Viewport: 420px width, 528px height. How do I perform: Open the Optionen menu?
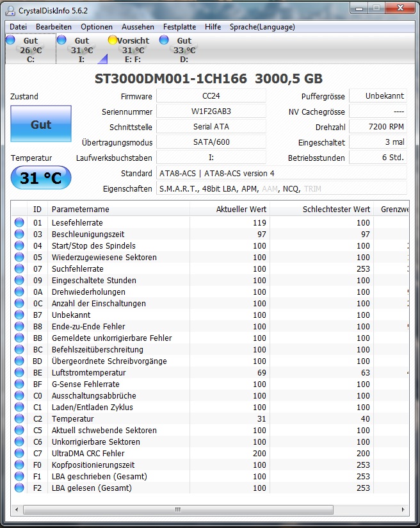tap(97, 27)
